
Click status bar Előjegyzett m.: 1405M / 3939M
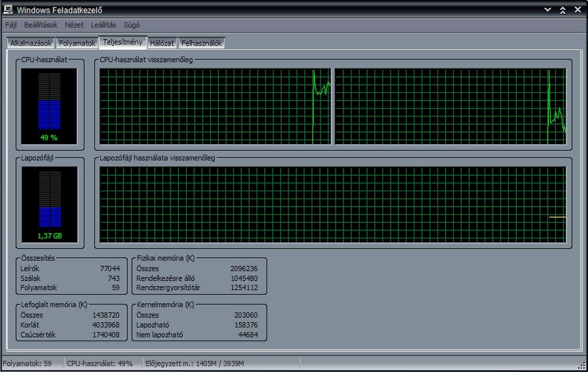pos(195,363)
